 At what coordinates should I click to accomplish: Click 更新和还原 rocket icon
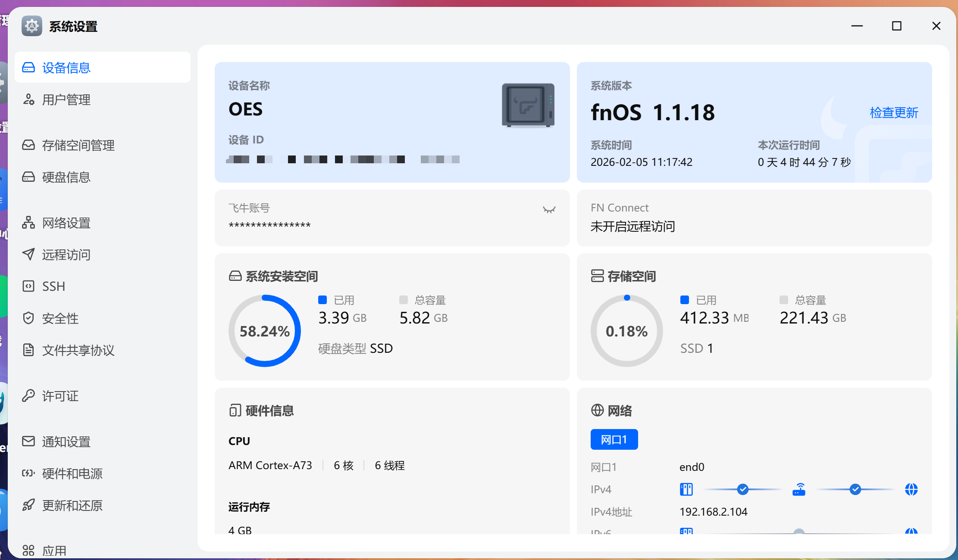pyautogui.click(x=28, y=505)
